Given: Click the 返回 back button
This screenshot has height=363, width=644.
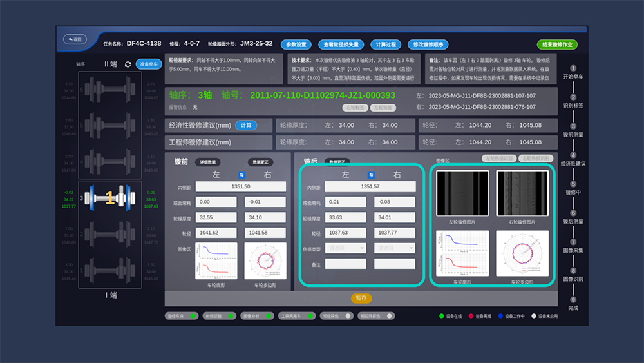Looking at the screenshot, I should click(x=75, y=39).
